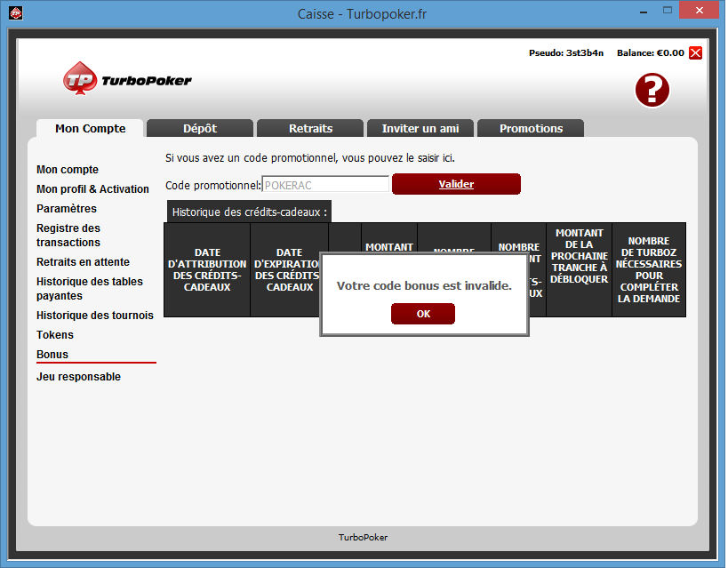
Task: Open Historique des tournois
Action: point(95,316)
